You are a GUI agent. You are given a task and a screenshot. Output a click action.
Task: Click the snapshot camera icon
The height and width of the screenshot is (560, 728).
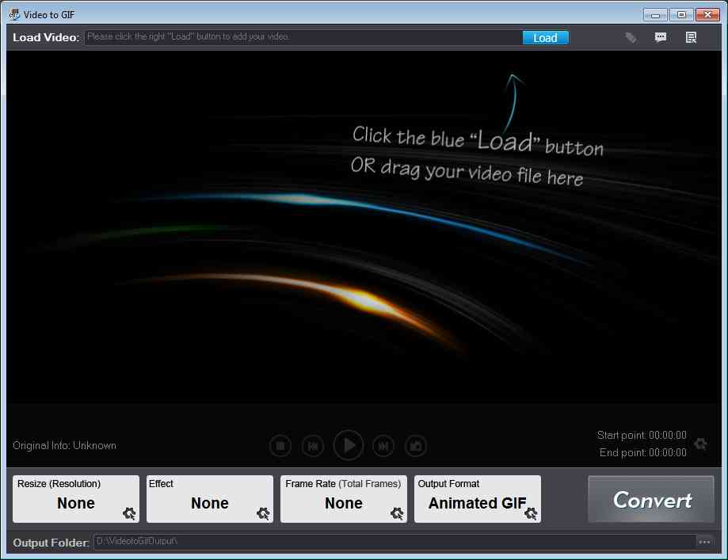pos(415,446)
